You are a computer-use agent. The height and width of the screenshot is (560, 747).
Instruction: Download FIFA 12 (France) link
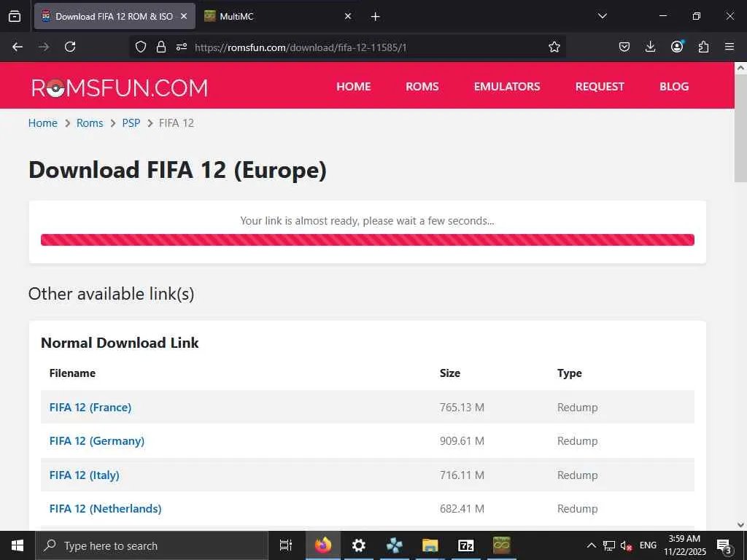90,407
